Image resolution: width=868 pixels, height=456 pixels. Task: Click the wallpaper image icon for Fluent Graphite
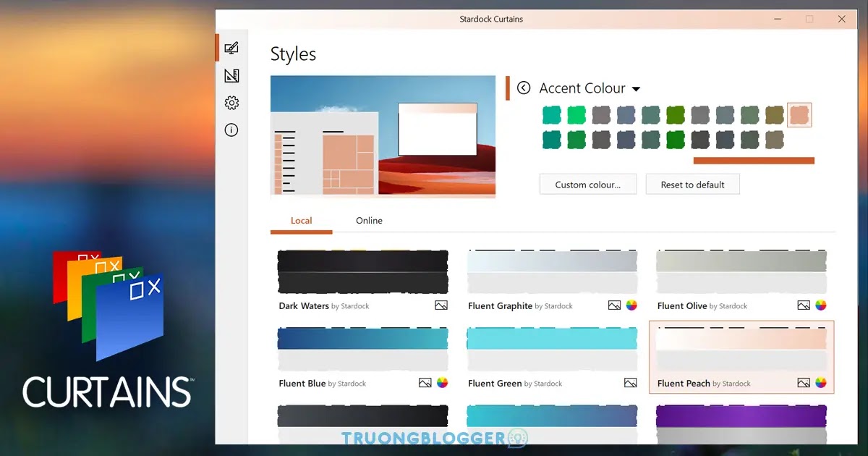tap(614, 305)
